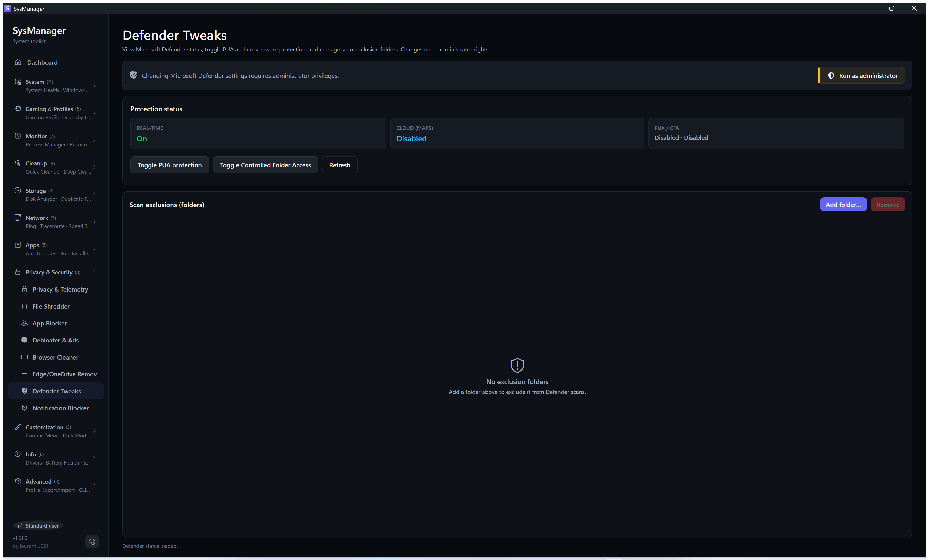
Task: Click the Debloater & Ads checkmark icon
Action: click(25, 340)
